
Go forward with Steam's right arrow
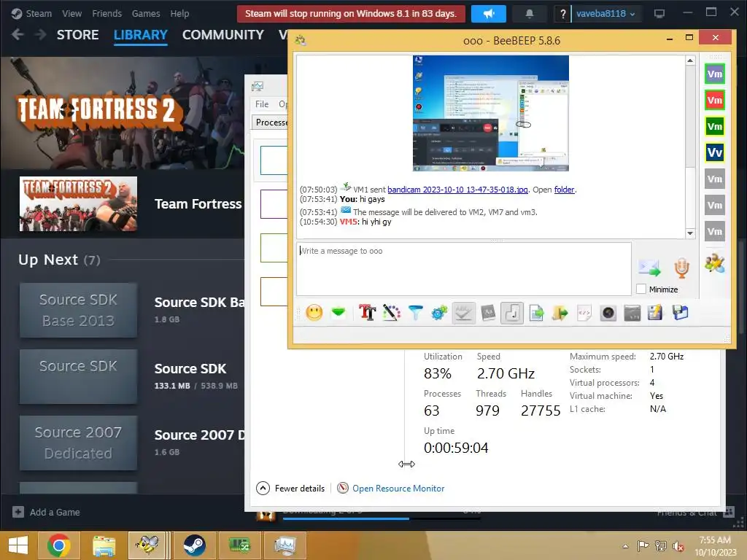41,34
